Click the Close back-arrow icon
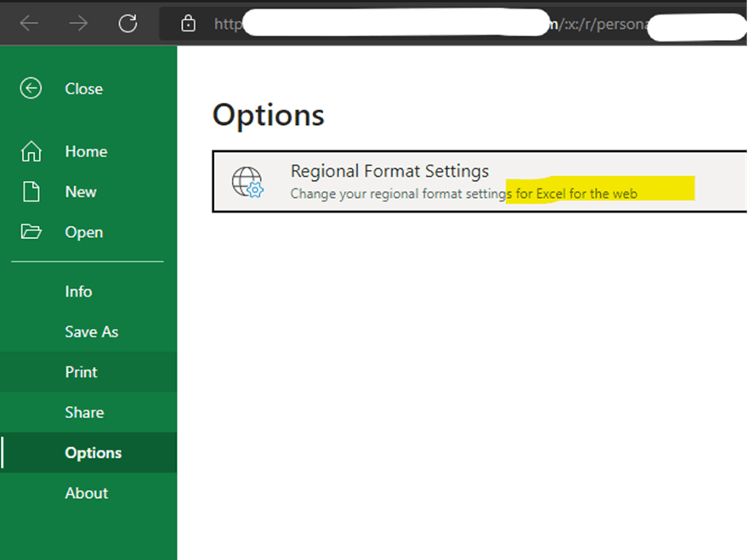 [x=31, y=88]
